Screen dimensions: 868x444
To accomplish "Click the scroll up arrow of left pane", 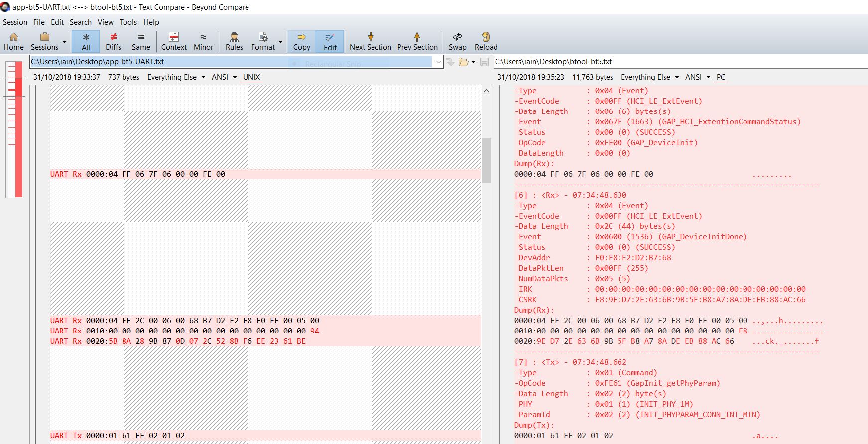I will coord(486,91).
